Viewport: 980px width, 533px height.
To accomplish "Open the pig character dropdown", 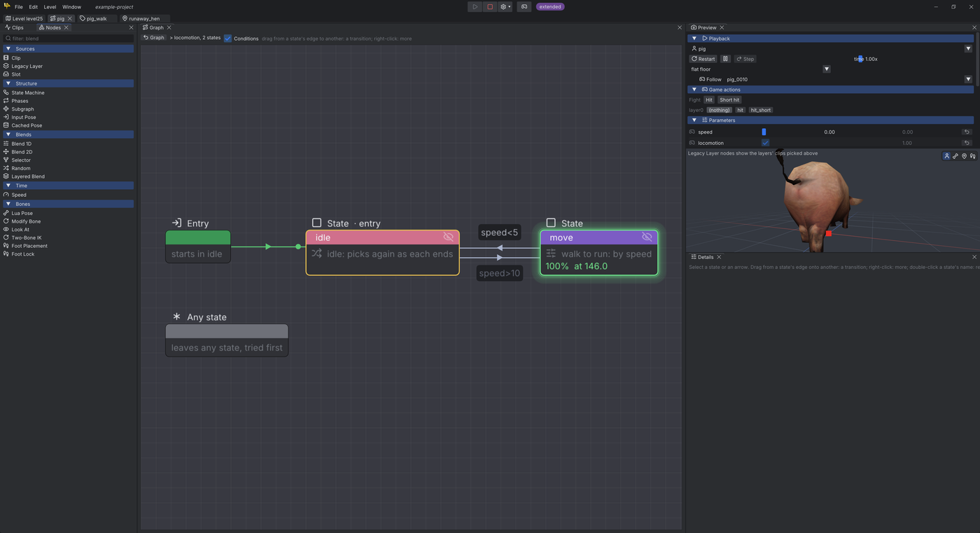I will coord(968,49).
